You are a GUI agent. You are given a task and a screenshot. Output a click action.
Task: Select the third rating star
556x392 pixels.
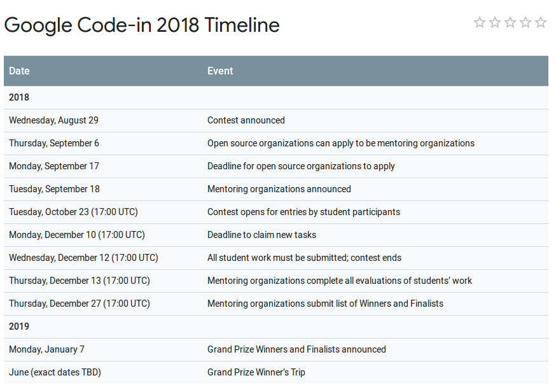(x=510, y=23)
